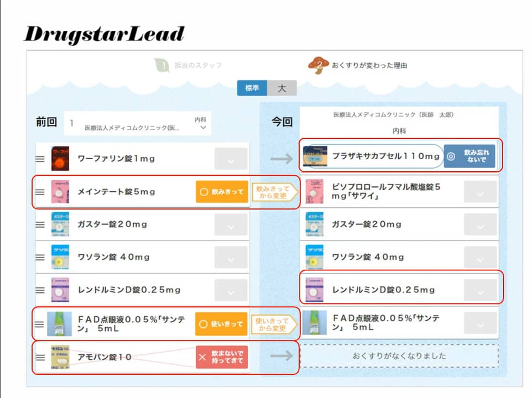Click previous FAD点眼液 bottle image

[x=59, y=324]
